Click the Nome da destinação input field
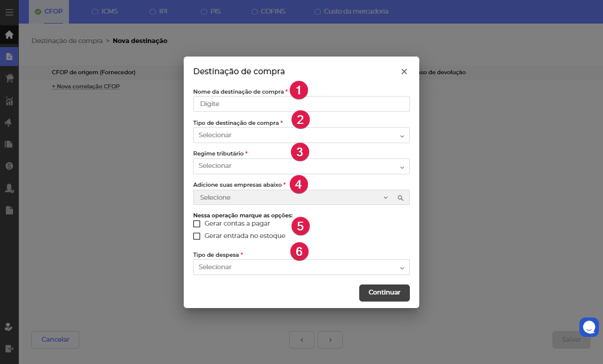This screenshot has width=603, height=364. click(301, 104)
